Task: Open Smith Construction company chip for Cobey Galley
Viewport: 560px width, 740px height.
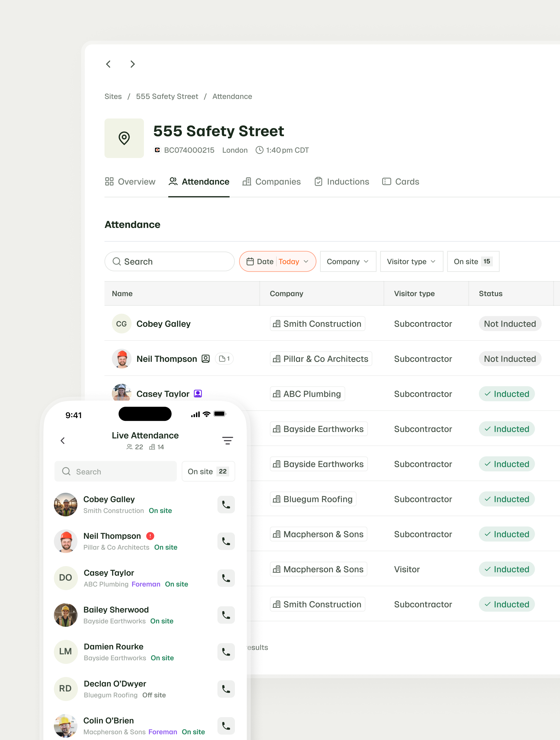Action: pyautogui.click(x=317, y=323)
